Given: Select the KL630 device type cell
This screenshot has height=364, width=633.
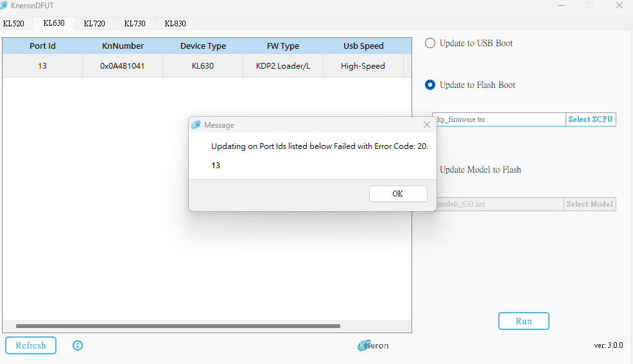Looking at the screenshot, I should pyautogui.click(x=203, y=65).
